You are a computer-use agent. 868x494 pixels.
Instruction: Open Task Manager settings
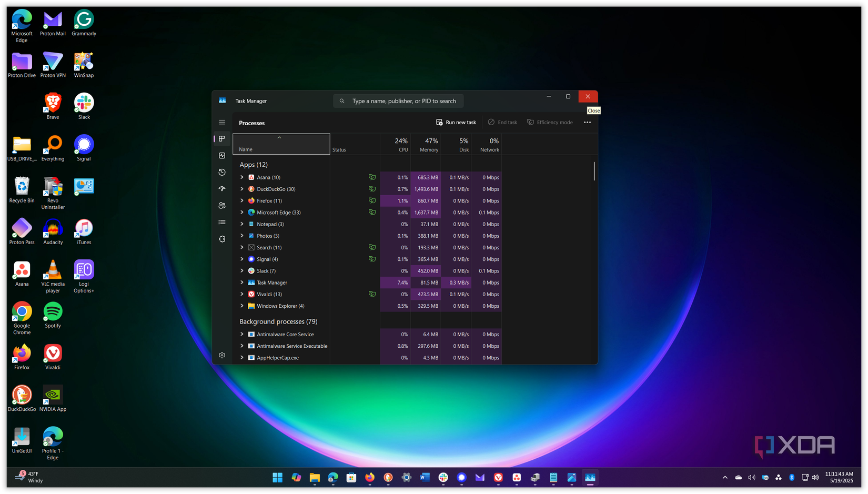click(x=222, y=355)
